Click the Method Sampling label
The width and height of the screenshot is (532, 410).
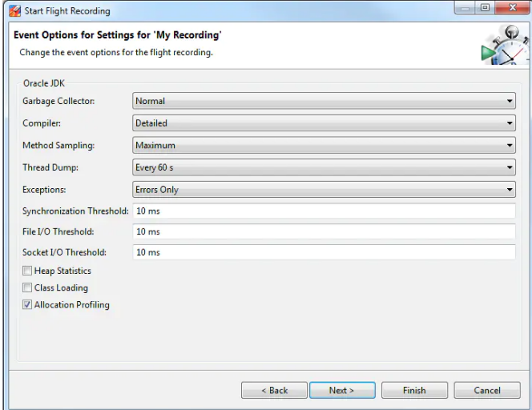(x=58, y=145)
